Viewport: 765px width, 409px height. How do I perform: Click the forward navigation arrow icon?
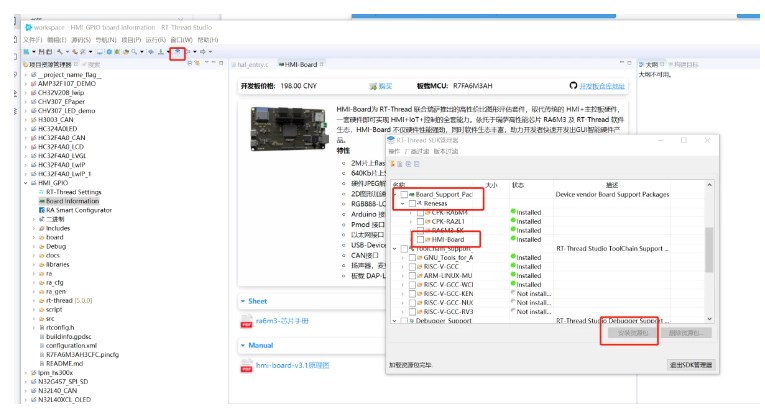click(203, 52)
